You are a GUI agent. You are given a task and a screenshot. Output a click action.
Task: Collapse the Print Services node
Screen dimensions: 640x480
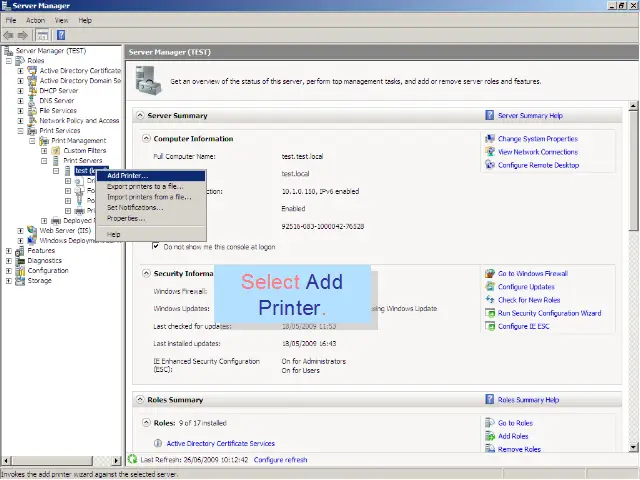tap(20, 131)
